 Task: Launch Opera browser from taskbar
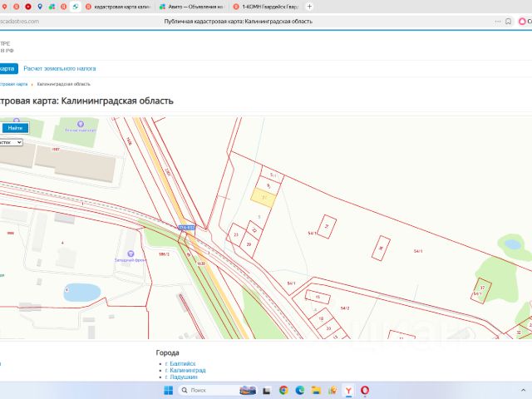coord(365,390)
